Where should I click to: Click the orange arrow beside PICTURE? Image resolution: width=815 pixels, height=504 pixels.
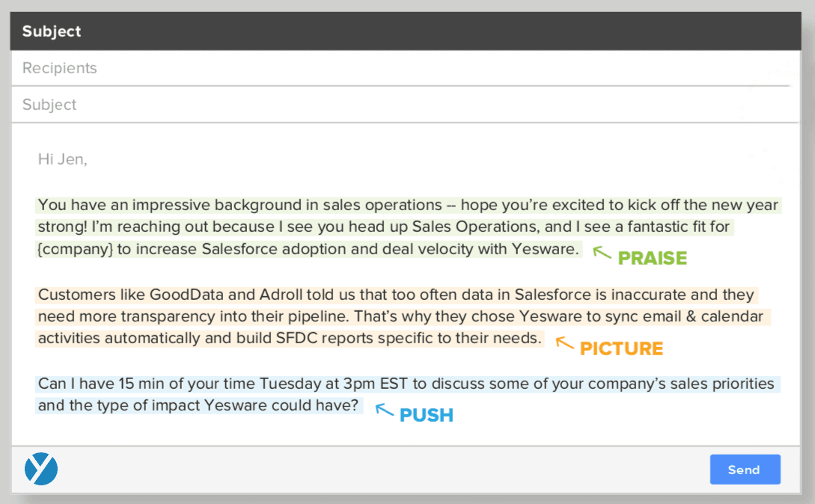564,343
